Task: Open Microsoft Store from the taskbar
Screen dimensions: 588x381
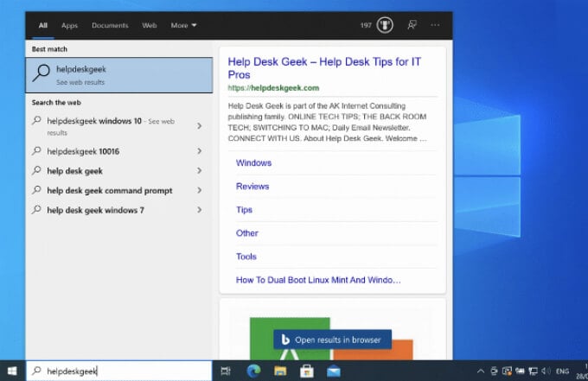Action: (x=307, y=371)
